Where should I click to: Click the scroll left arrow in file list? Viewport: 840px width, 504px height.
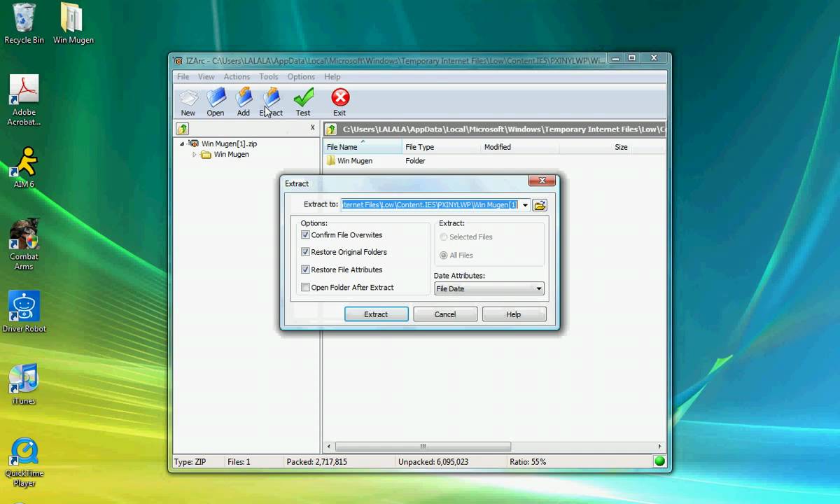click(x=329, y=447)
